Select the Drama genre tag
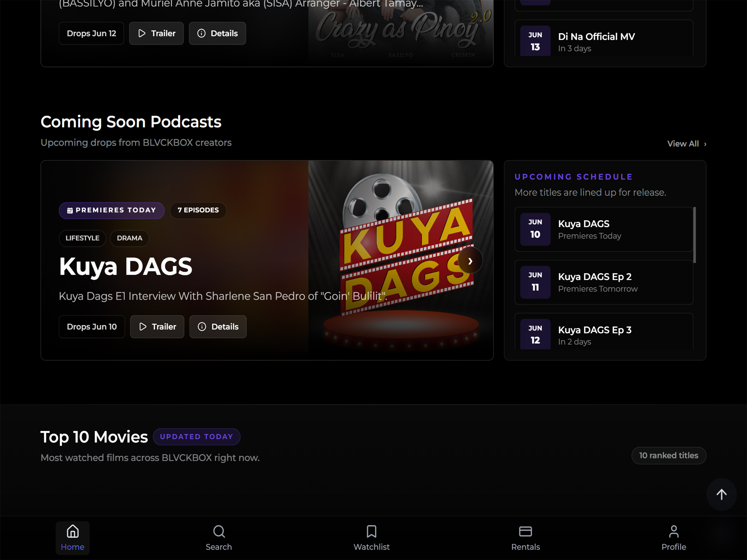 130,238
